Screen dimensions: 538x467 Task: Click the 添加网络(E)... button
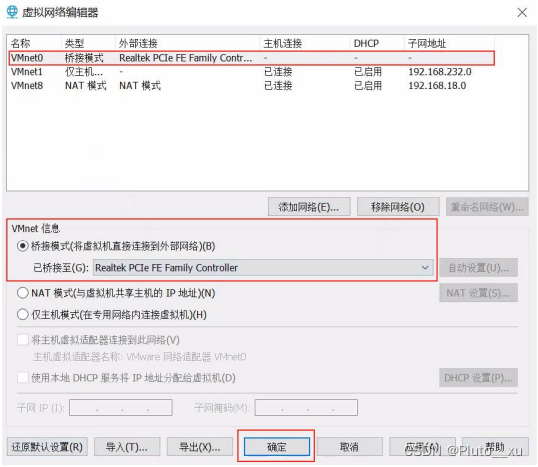[309, 207]
